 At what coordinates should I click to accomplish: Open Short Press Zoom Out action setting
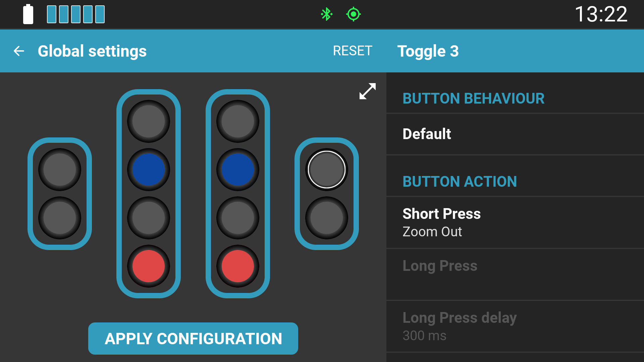tap(515, 223)
